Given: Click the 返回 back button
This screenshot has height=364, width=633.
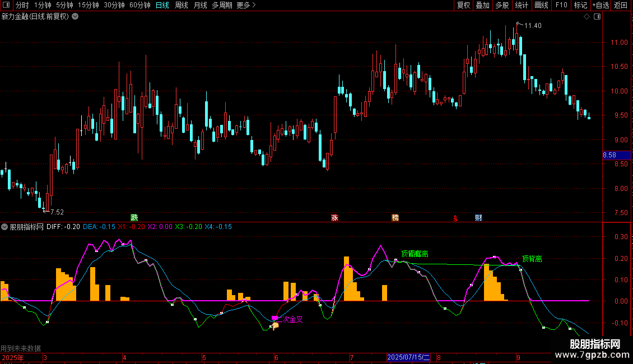Looking at the screenshot, I should (621, 5).
